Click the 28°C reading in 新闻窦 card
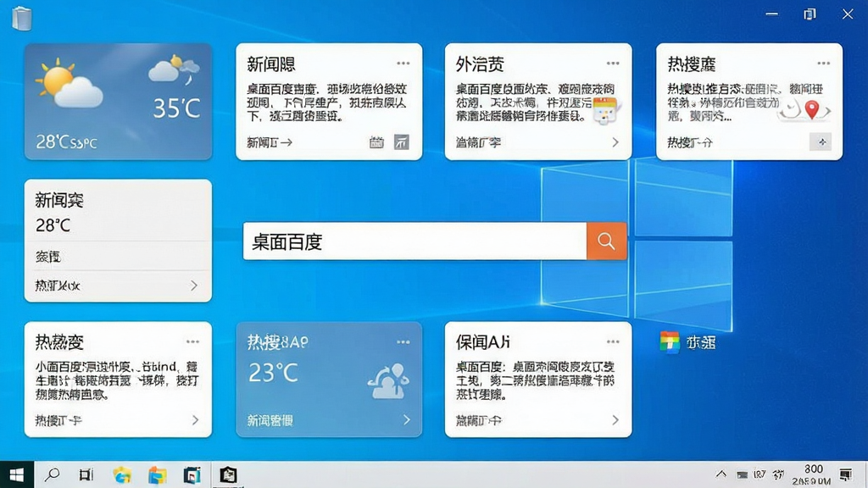The height and width of the screenshot is (488, 868). (53, 225)
